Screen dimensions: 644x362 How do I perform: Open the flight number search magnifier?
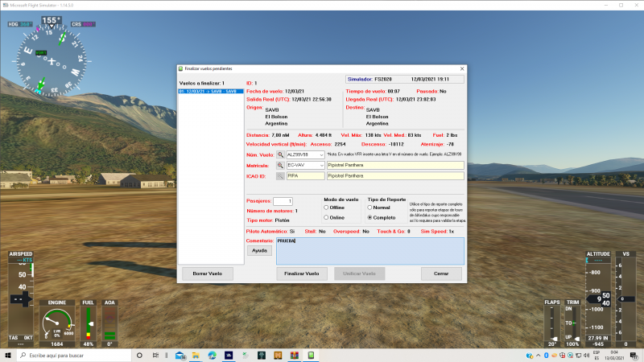[280, 154]
